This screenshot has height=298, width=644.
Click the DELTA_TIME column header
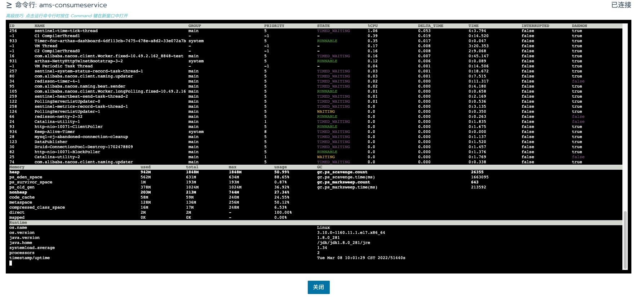pos(431,26)
